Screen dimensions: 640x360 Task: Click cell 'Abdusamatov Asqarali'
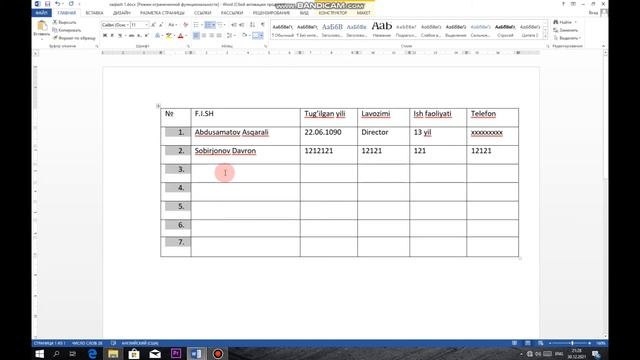(245, 136)
